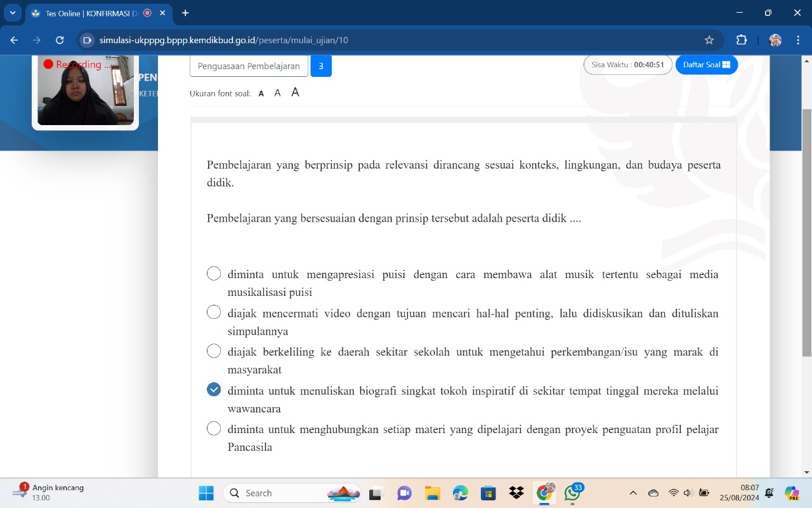Close the Tes Online browser tab
Image resolution: width=812 pixels, height=508 pixels.
point(163,13)
